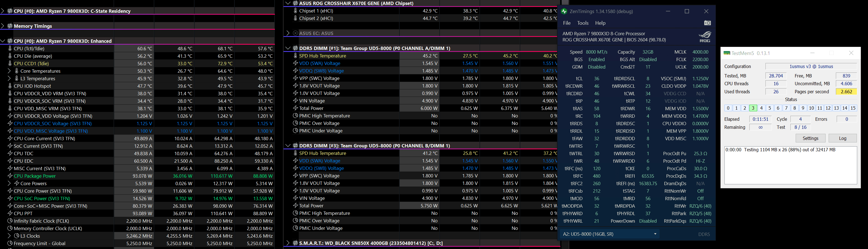Click the TestMem5 title bar icon
This screenshot has height=249, width=868.
point(727,53)
